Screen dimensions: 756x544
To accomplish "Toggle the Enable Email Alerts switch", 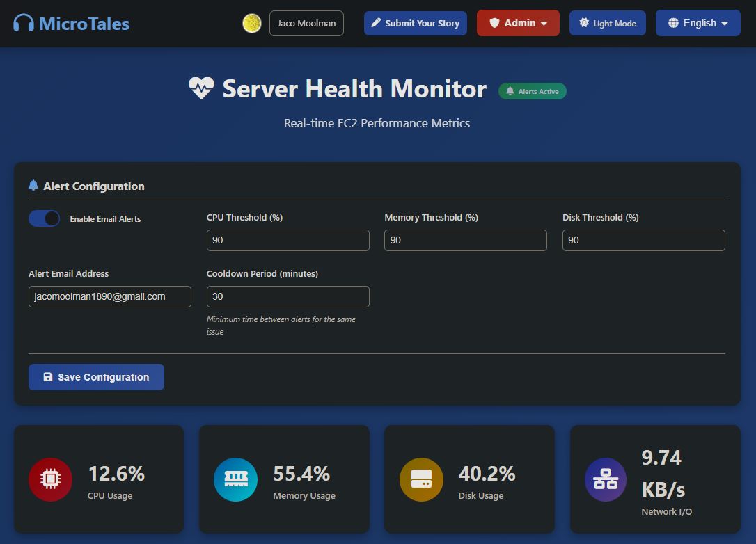I will click(x=45, y=218).
